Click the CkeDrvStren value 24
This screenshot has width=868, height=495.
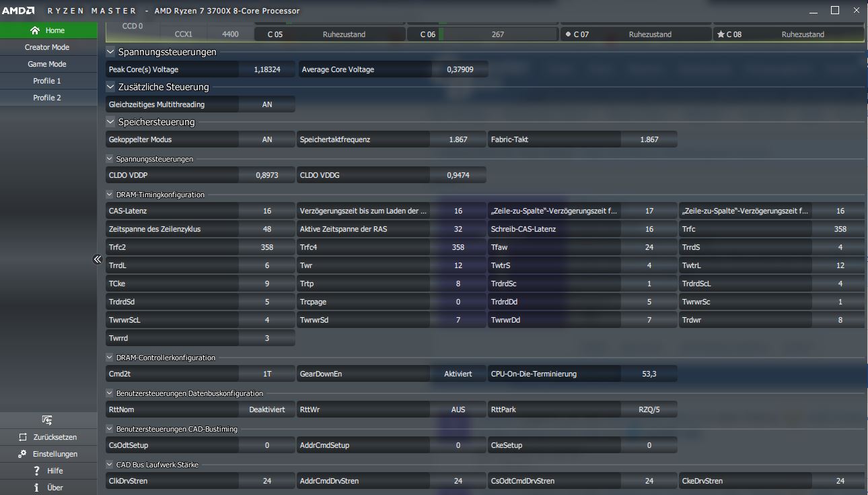[x=840, y=481]
